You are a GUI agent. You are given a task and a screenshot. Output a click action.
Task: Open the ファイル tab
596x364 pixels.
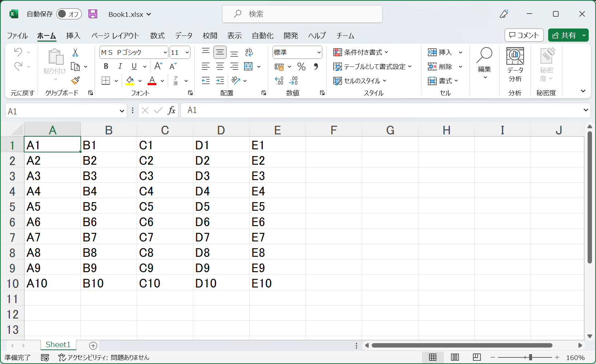point(18,35)
